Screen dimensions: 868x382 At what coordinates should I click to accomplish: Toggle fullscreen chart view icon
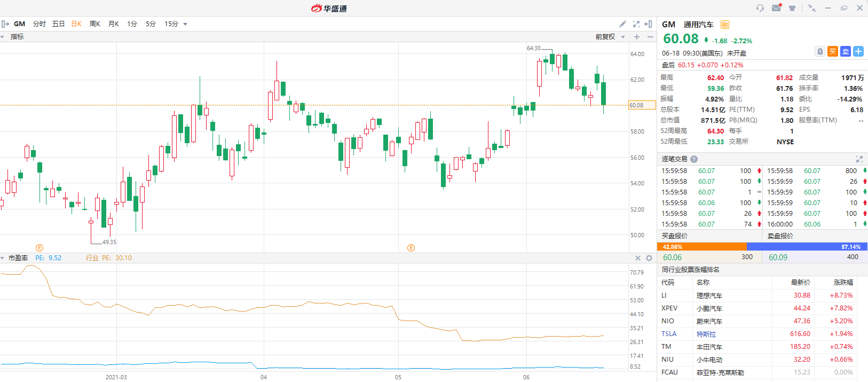pyautogui.click(x=636, y=24)
